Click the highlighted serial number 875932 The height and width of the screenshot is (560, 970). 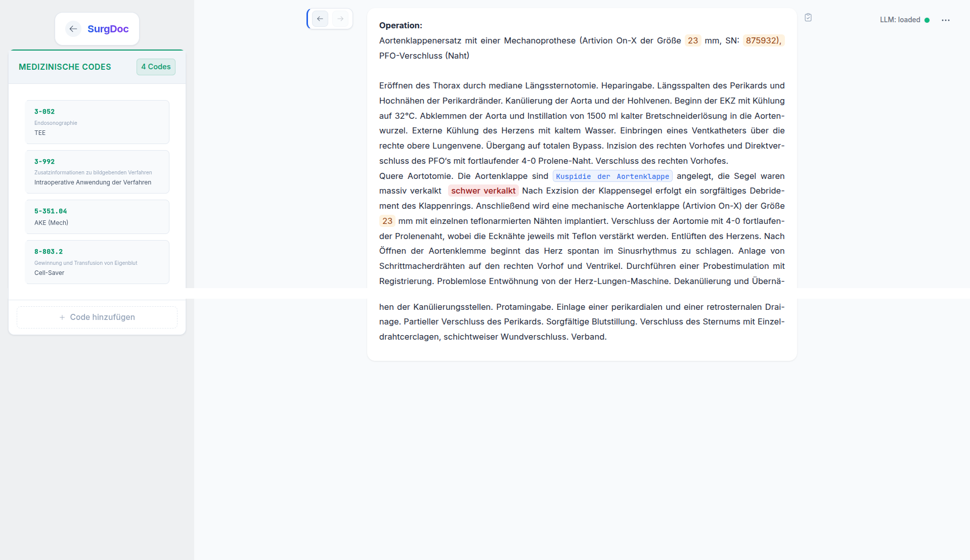(x=764, y=40)
